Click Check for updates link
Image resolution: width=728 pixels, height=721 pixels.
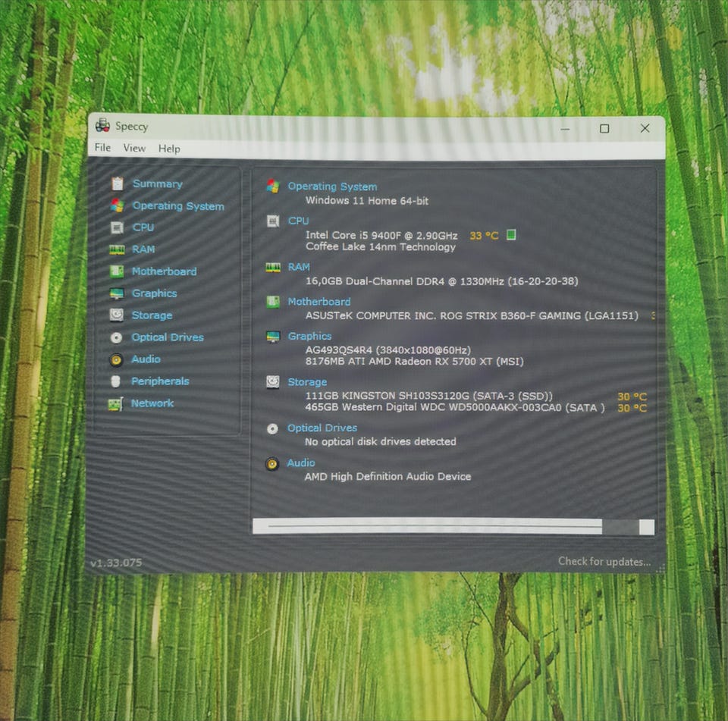(x=604, y=561)
